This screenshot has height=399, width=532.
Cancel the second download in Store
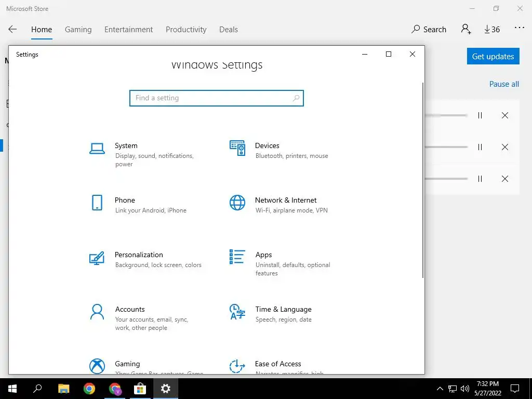tap(505, 147)
